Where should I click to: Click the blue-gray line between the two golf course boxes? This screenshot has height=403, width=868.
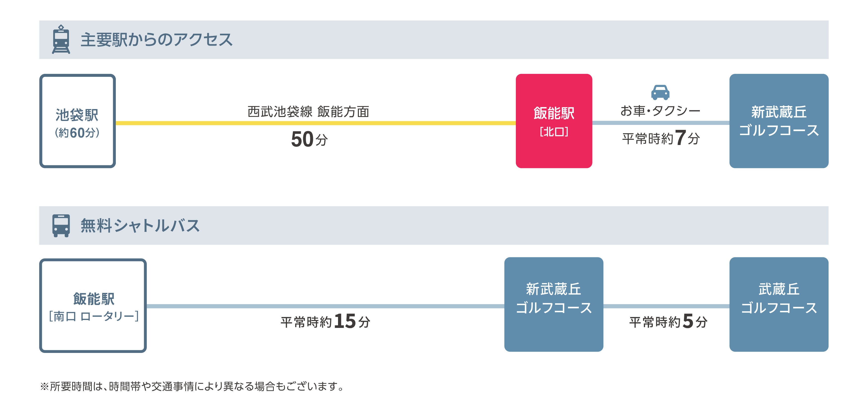666,306
